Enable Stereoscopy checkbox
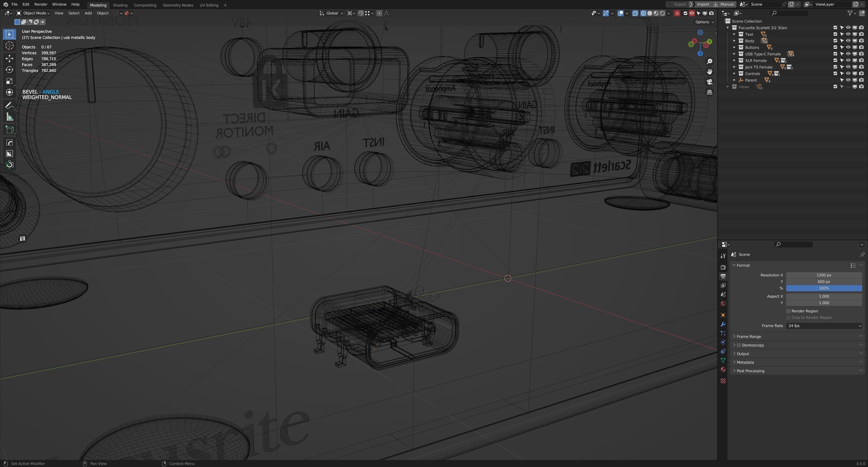This screenshot has width=868, height=467. click(739, 345)
